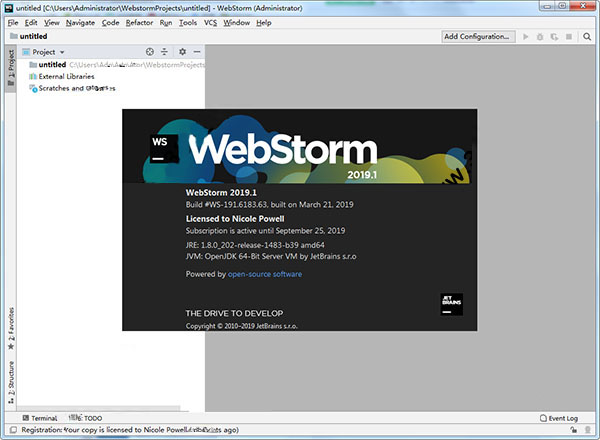Open the View menu
The image size is (600, 440).
[52, 23]
